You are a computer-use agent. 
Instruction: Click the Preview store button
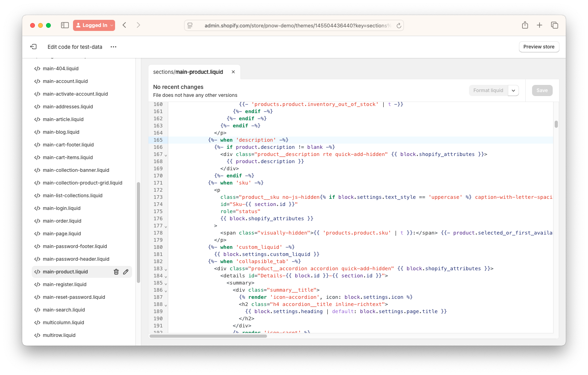(539, 47)
